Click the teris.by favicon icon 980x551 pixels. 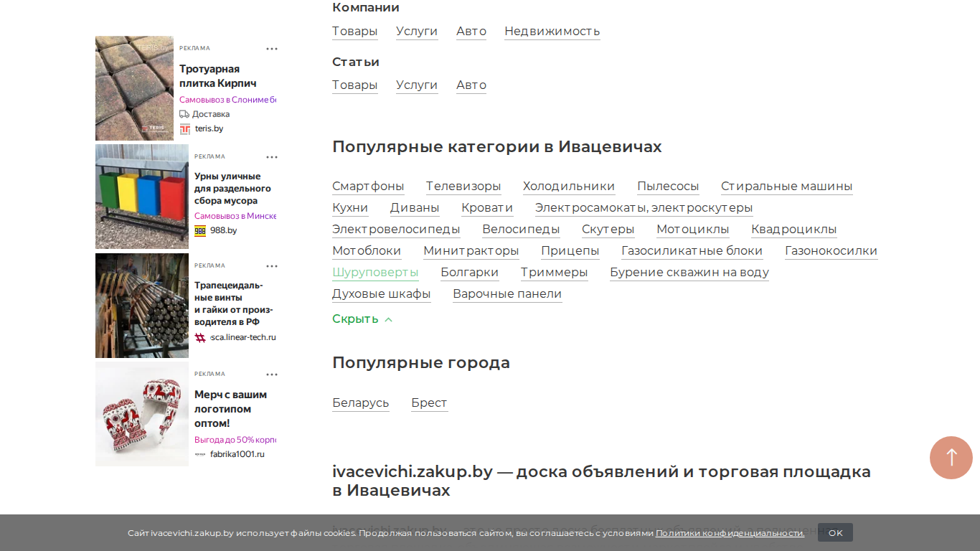pos(185,129)
